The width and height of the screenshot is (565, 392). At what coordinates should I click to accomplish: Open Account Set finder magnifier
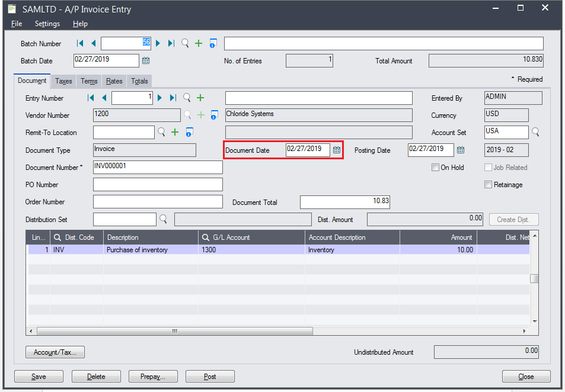click(x=535, y=132)
